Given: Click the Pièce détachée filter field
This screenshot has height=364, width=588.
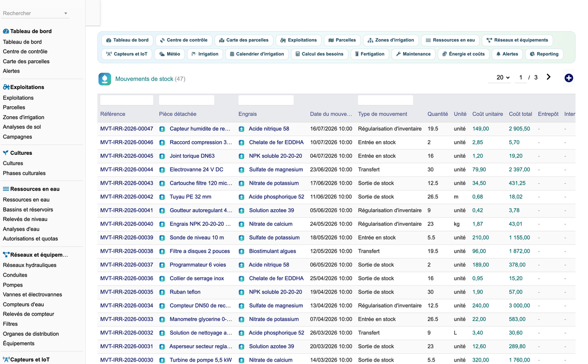Looking at the screenshot, I should [187, 100].
